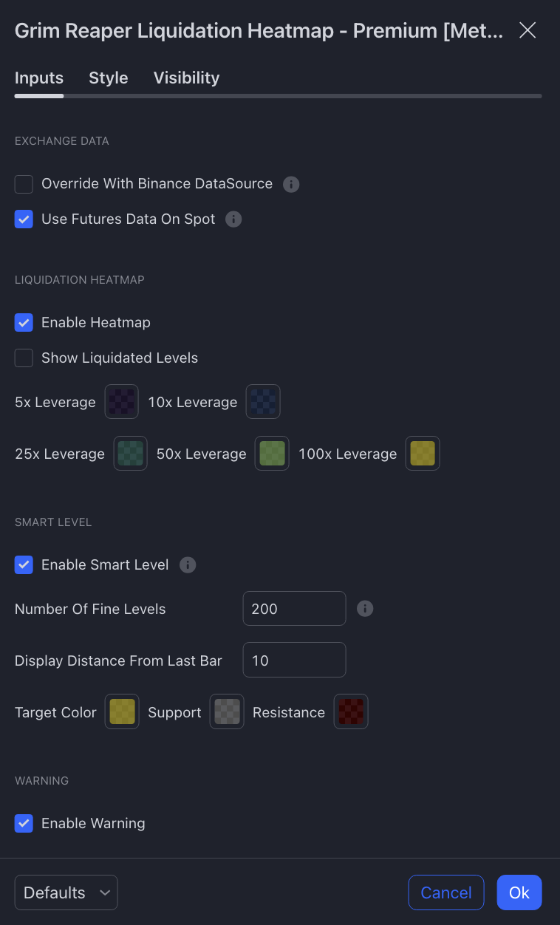
Task: Change the 100x Leverage color swatch
Action: coord(423,454)
